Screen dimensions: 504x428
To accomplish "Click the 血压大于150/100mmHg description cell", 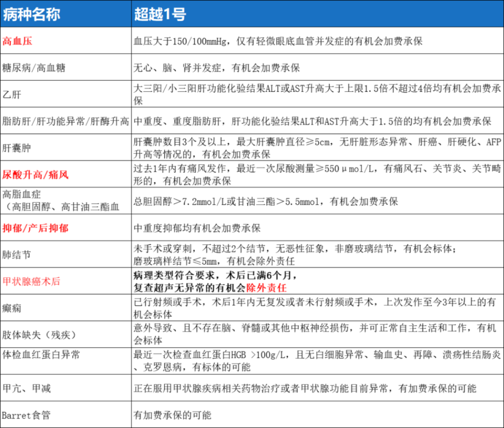I will 318,41.
